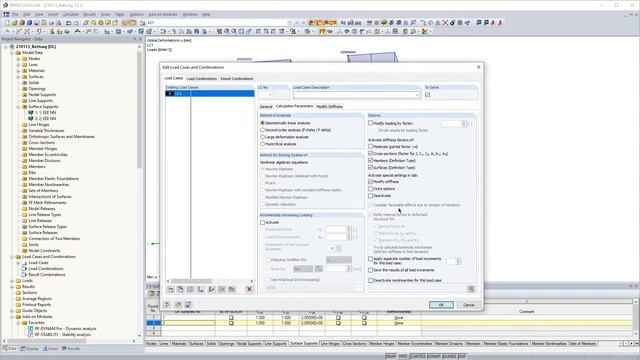Click the help icon at the dialog bottom-left
This screenshot has width=640, height=360.
pos(167,304)
